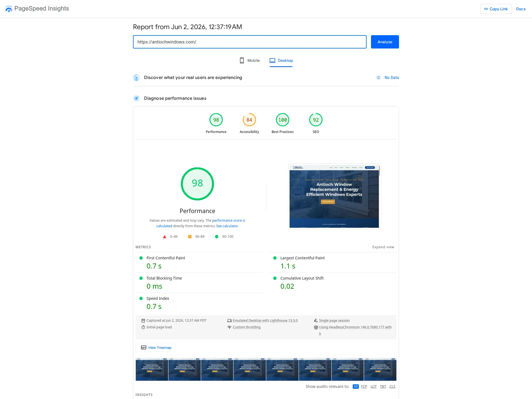The width and height of the screenshot is (532, 399).
Task: Select the Desktop tab
Action: 281,60
